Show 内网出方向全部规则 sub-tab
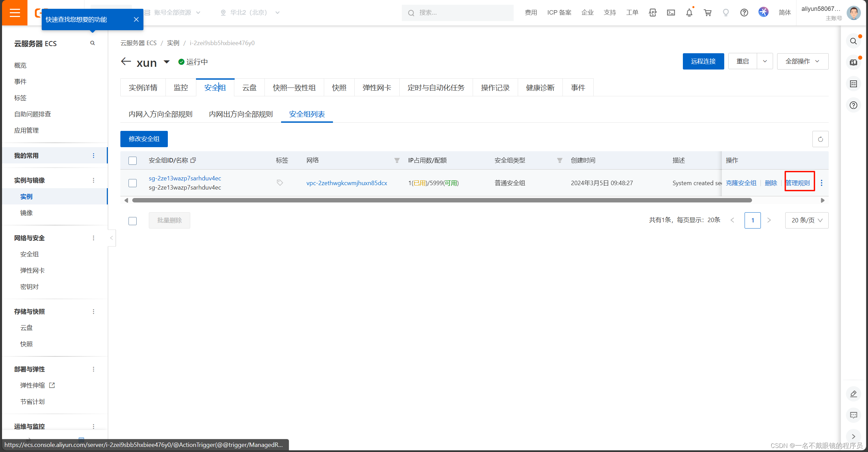868x452 pixels. [x=241, y=114]
